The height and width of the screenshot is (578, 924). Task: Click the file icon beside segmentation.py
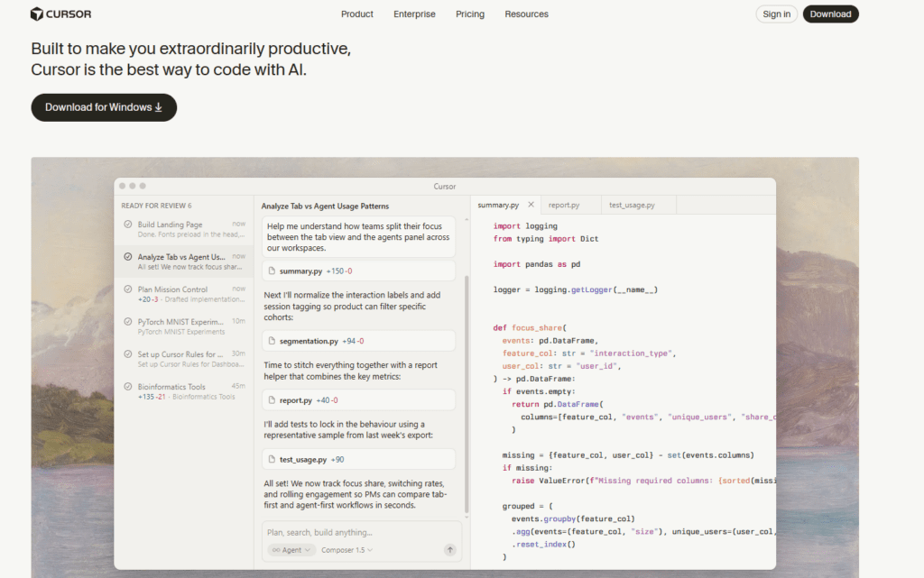pos(273,341)
